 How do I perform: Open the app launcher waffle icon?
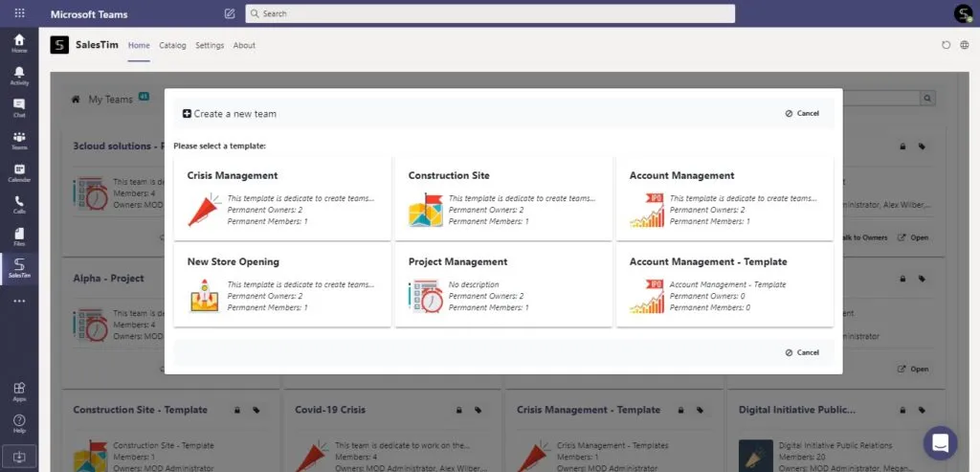pos(19,13)
